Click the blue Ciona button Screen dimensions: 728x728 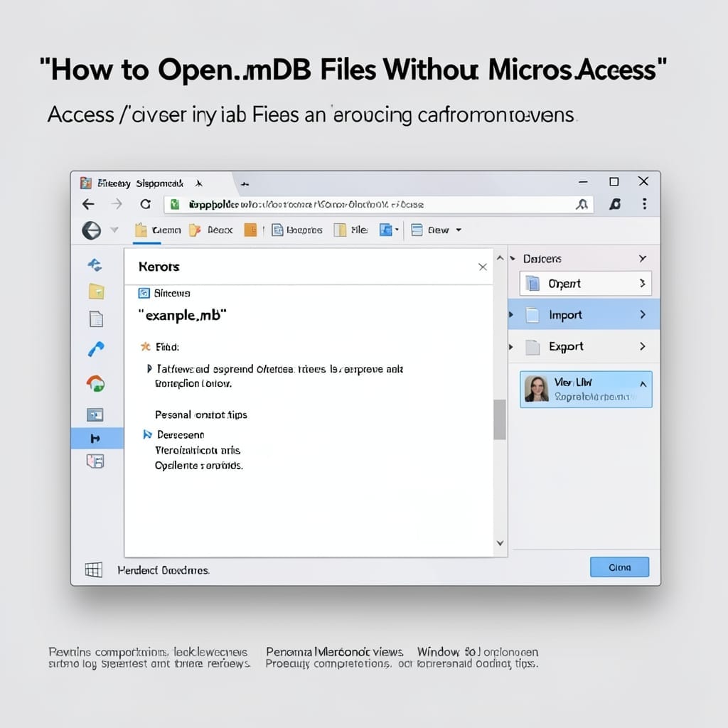click(x=620, y=567)
